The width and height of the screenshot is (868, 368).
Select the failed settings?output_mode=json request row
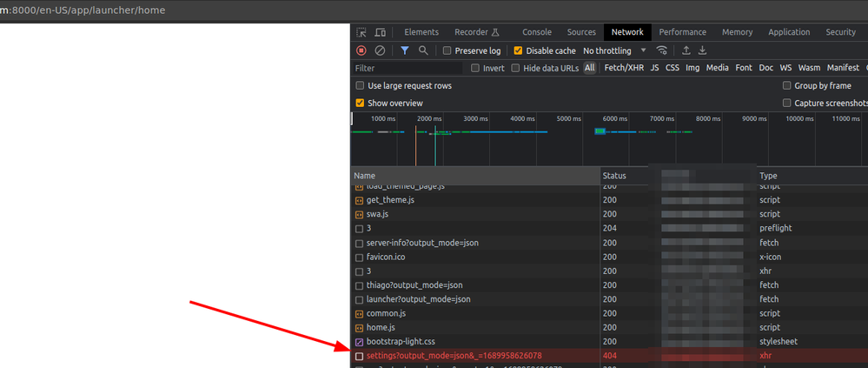(609, 356)
